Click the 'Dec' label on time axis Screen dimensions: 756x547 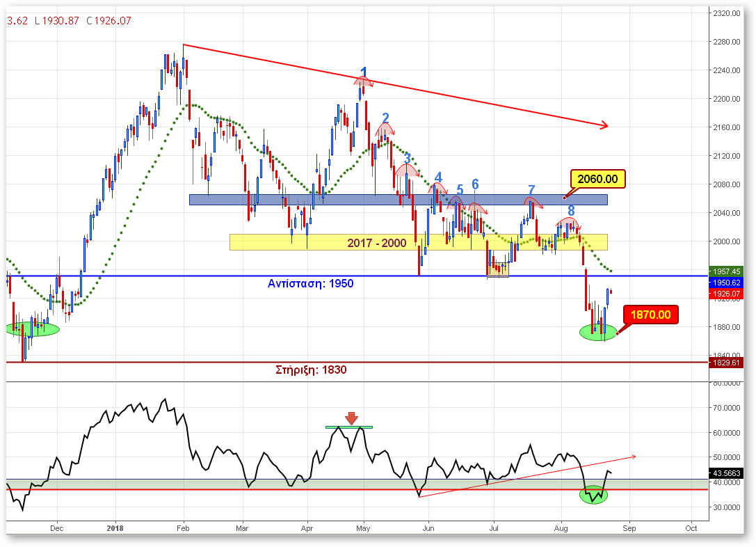click(56, 528)
